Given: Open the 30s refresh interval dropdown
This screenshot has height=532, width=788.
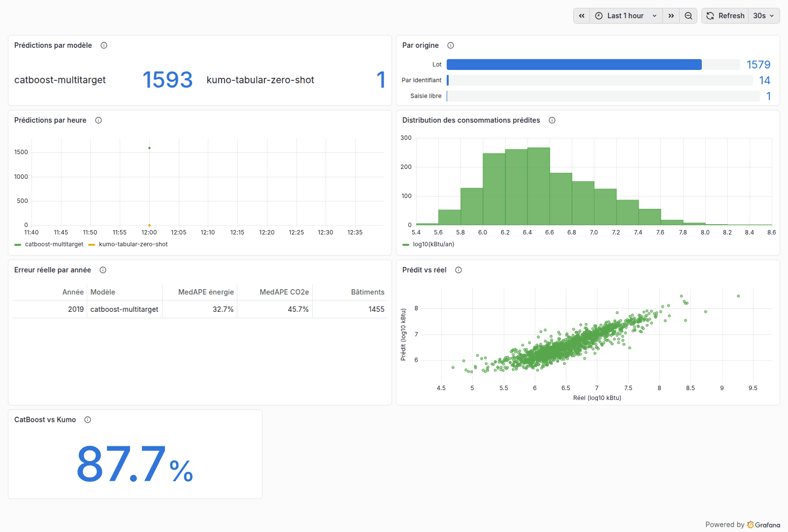Looking at the screenshot, I should pyautogui.click(x=764, y=16).
